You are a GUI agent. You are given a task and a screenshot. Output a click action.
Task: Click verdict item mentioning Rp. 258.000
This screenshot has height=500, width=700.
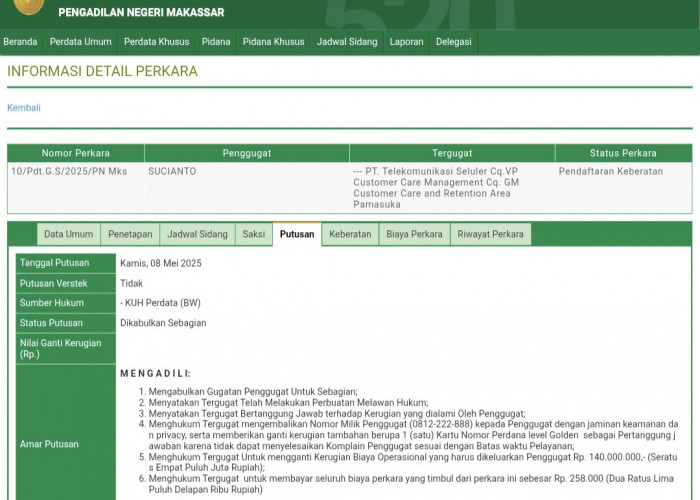[411, 484]
